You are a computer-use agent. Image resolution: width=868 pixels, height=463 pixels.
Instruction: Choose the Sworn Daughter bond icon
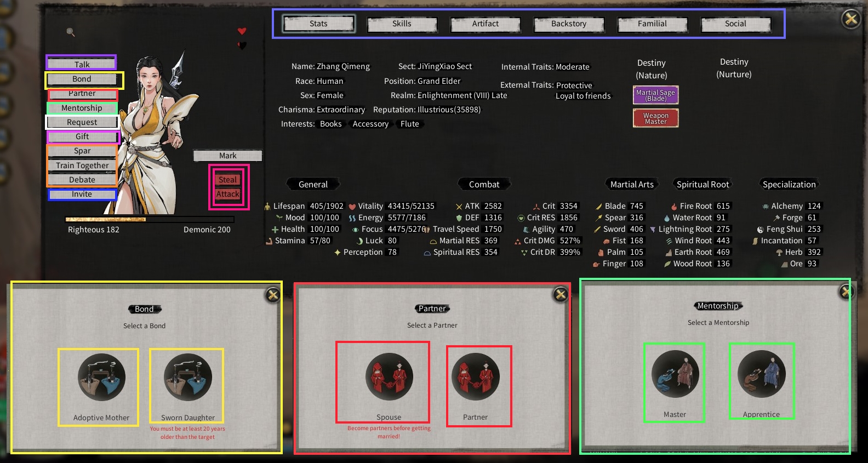pos(188,378)
